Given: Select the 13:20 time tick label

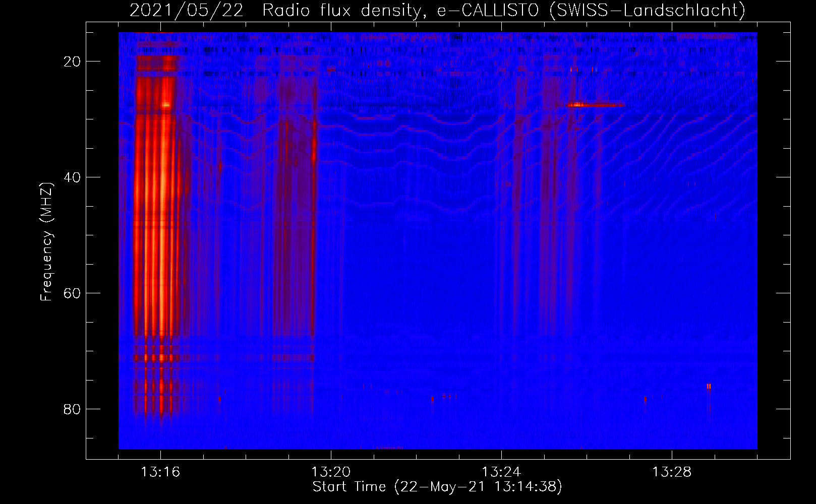Looking at the screenshot, I should click(x=331, y=472).
